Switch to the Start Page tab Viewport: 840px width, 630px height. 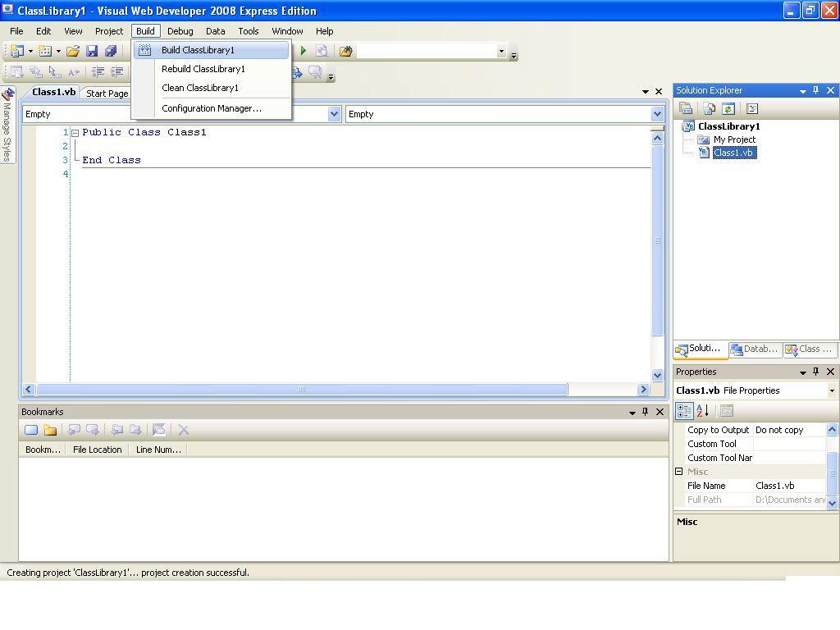[x=107, y=94]
